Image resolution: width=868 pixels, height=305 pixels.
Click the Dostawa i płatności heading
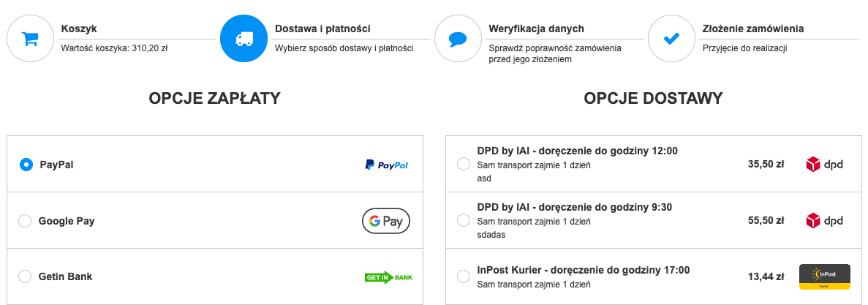(x=322, y=29)
